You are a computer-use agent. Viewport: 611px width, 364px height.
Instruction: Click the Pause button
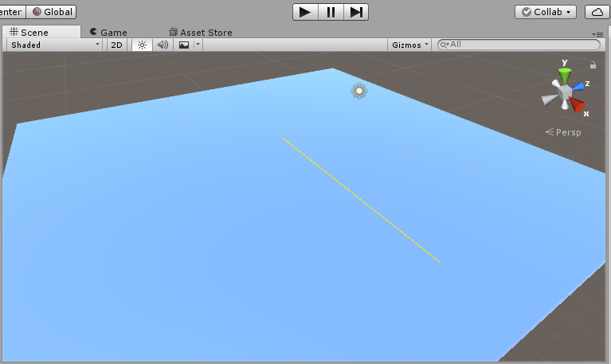[x=331, y=12]
